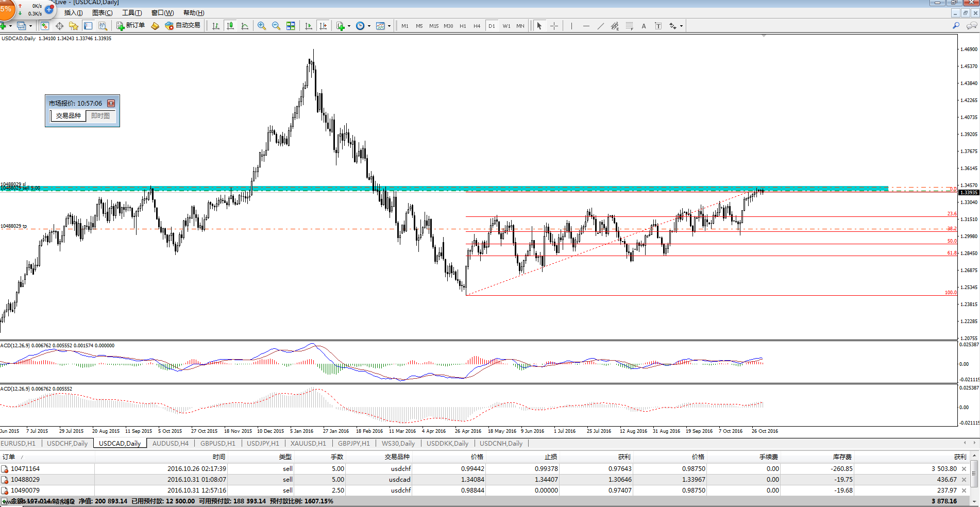Switch to the XAUUSD,H1 chart tab
The width and height of the screenshot is (980, 507).
(308, 443)
